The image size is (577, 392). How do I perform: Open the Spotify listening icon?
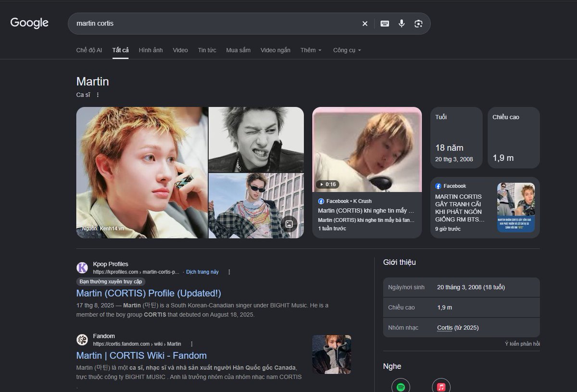click(401, 386)
